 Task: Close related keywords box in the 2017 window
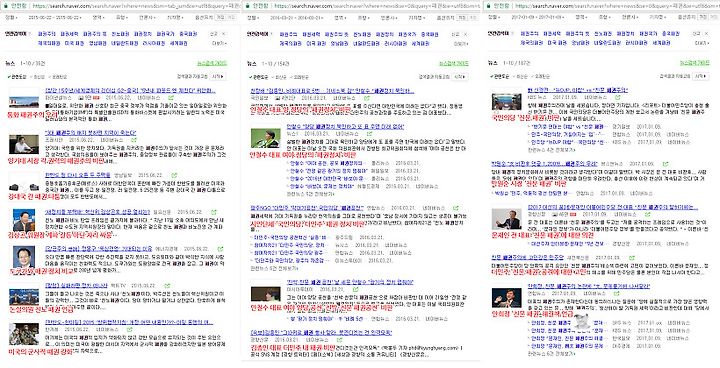(x=706, y=34)
